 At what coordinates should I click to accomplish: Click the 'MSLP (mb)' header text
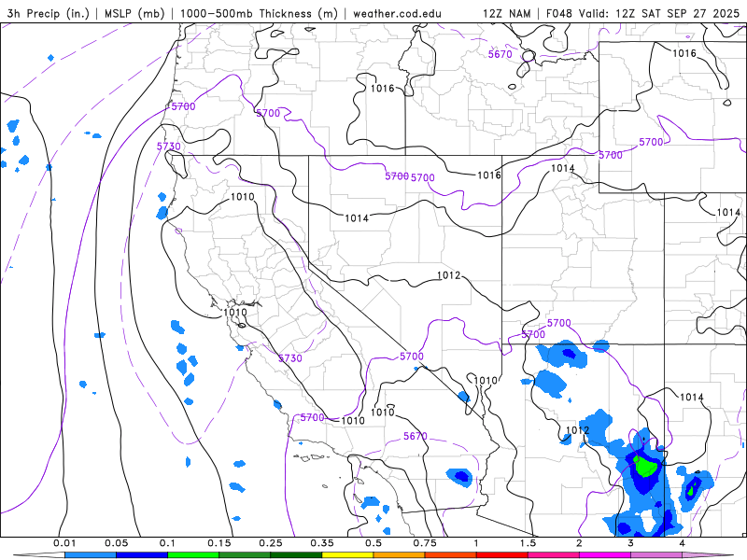click(x=133, y=13)
